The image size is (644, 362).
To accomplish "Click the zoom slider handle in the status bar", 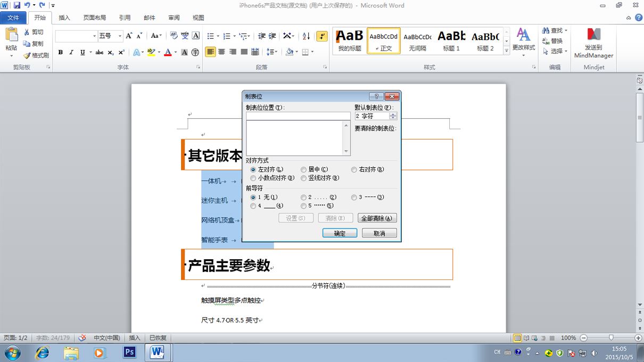I will pos(611,338).
